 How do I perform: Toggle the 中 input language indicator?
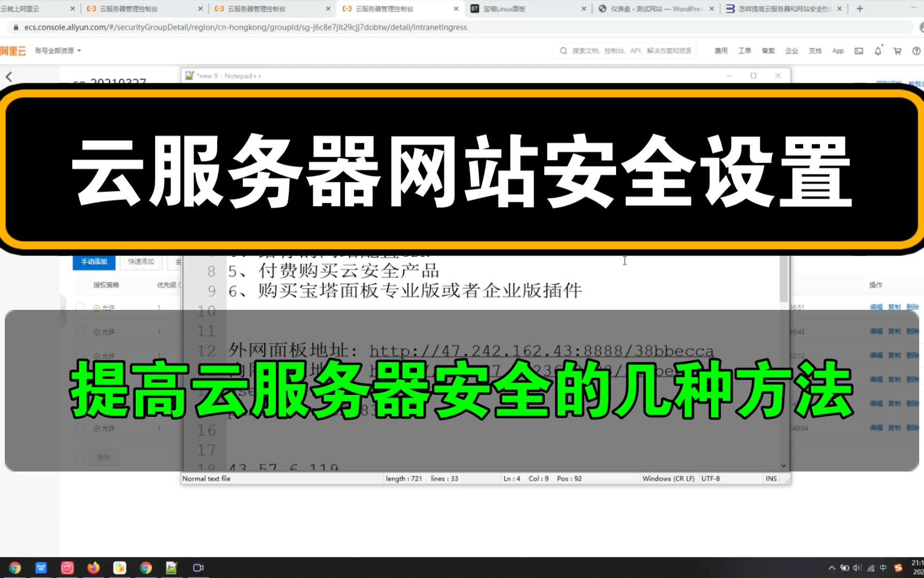883,568
